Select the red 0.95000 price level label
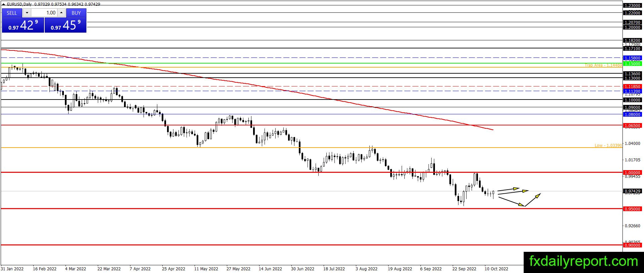The image size is (644, 273). (x=632, y=209)
